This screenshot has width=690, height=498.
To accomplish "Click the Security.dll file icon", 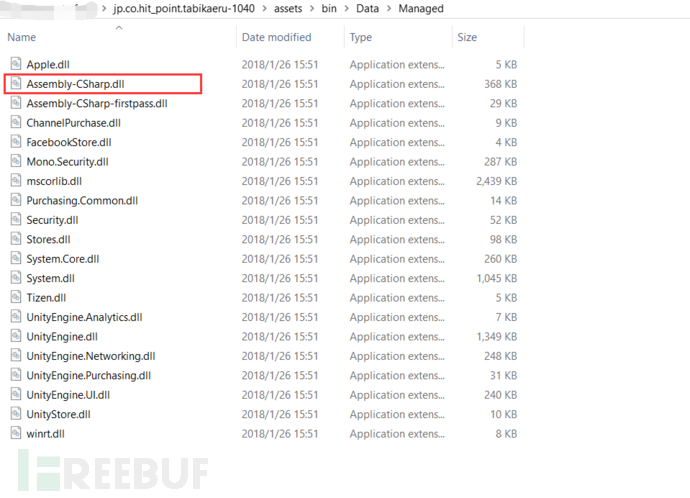I will (x=16, y=219).
